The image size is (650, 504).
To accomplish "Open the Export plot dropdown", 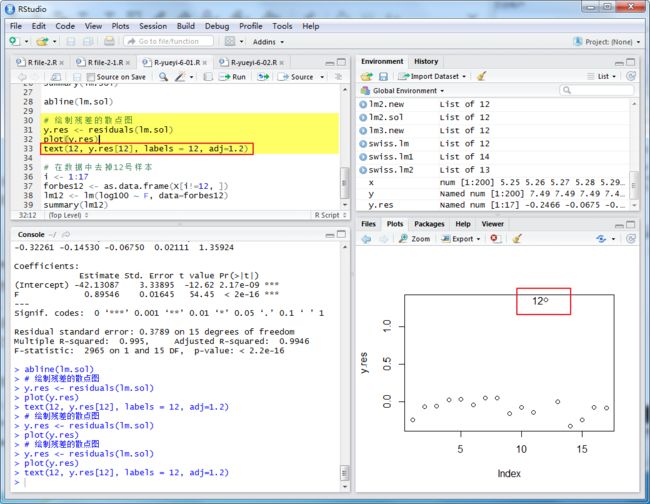I will pos(461,239).
